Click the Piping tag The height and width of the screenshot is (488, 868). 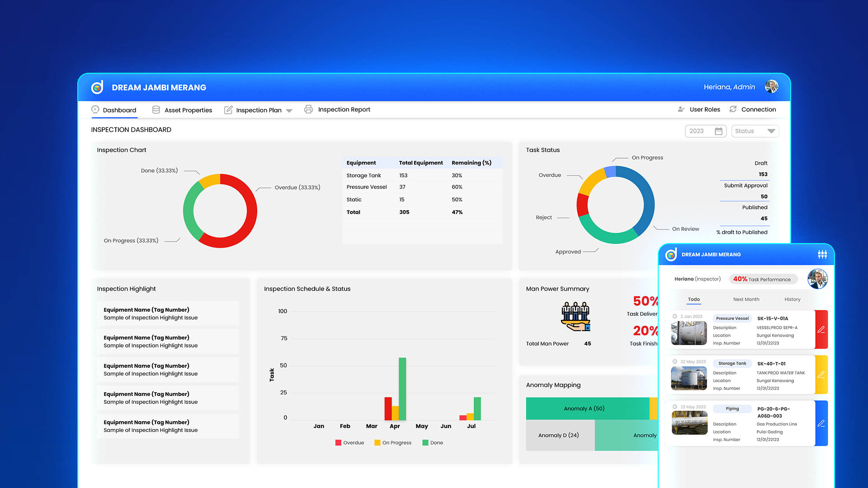732,408
